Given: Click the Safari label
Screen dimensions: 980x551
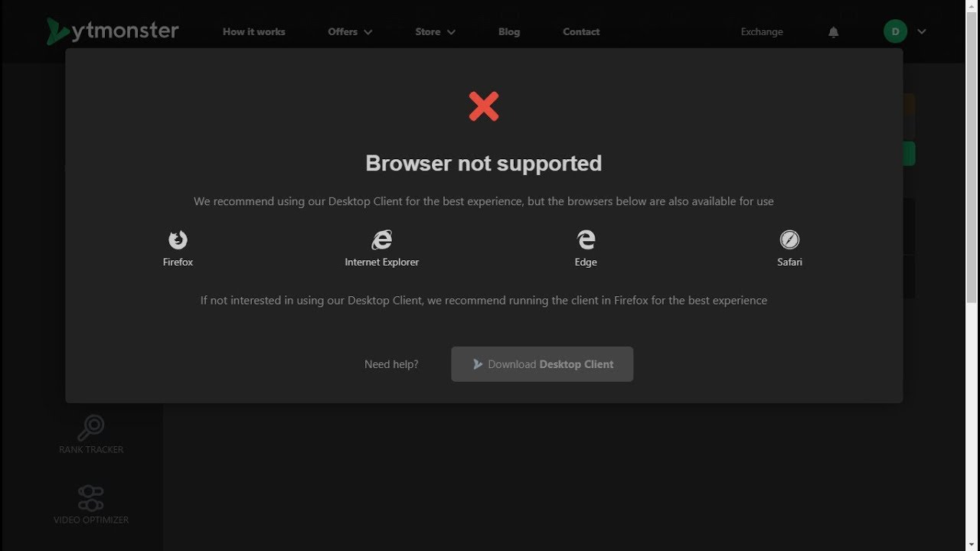Looking at the screenshot, I should [789, 262].
